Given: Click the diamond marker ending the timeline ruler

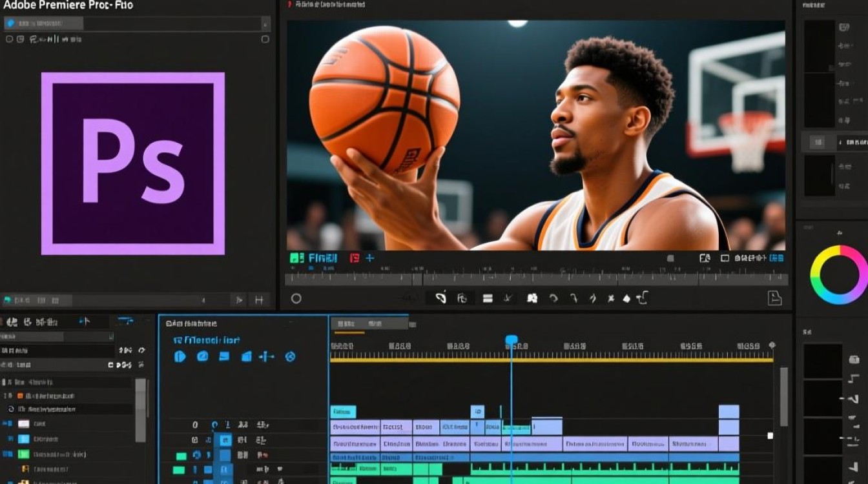Looking at the screenshot, I should (772, 347).
